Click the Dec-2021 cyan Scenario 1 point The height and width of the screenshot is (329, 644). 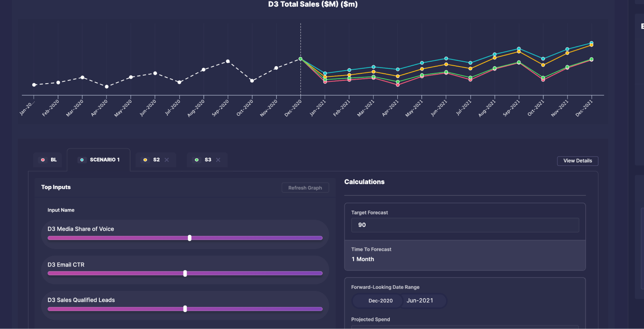pyautogui.click(x=592, y=43)
